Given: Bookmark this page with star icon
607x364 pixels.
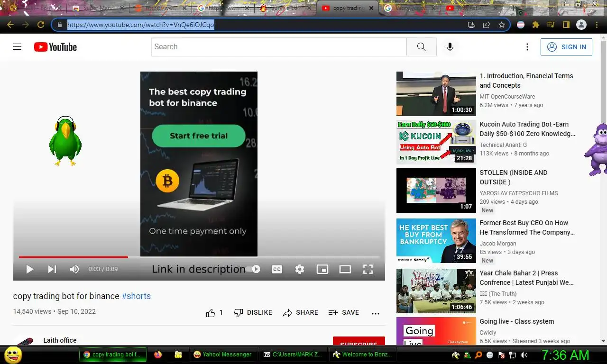Looking at the screenshot, I should [x=502, y=25].
